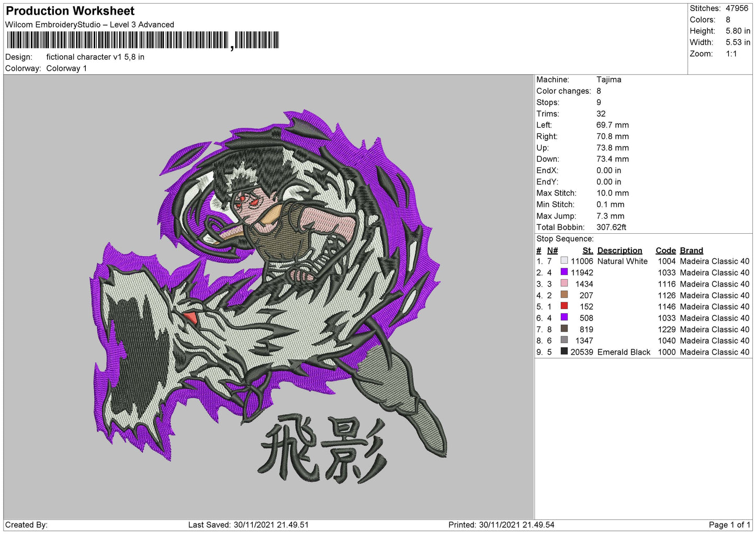Viewport: 756px width, 534px height.
Task: Click the Emerald Black color swatch
Action: click(564, 351)
